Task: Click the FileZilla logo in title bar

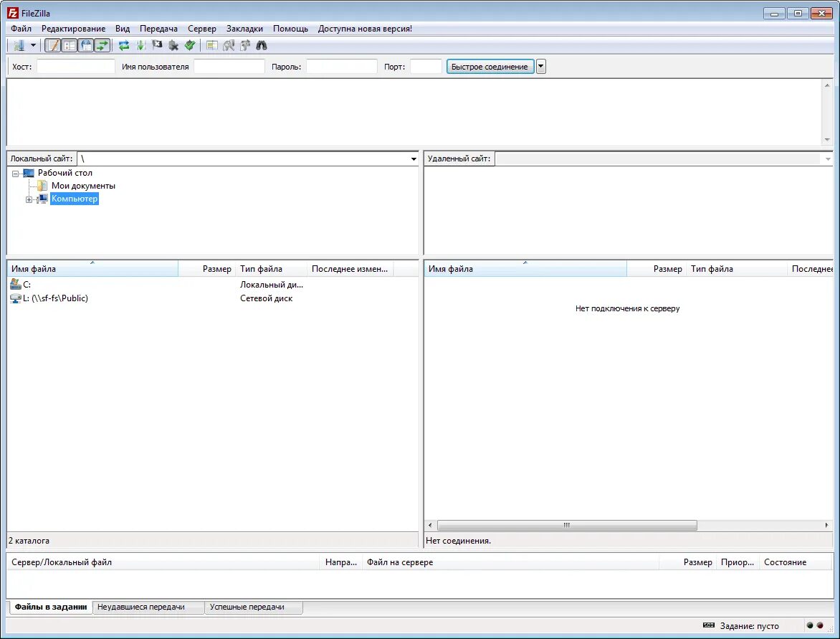Action: coord(13,13)
